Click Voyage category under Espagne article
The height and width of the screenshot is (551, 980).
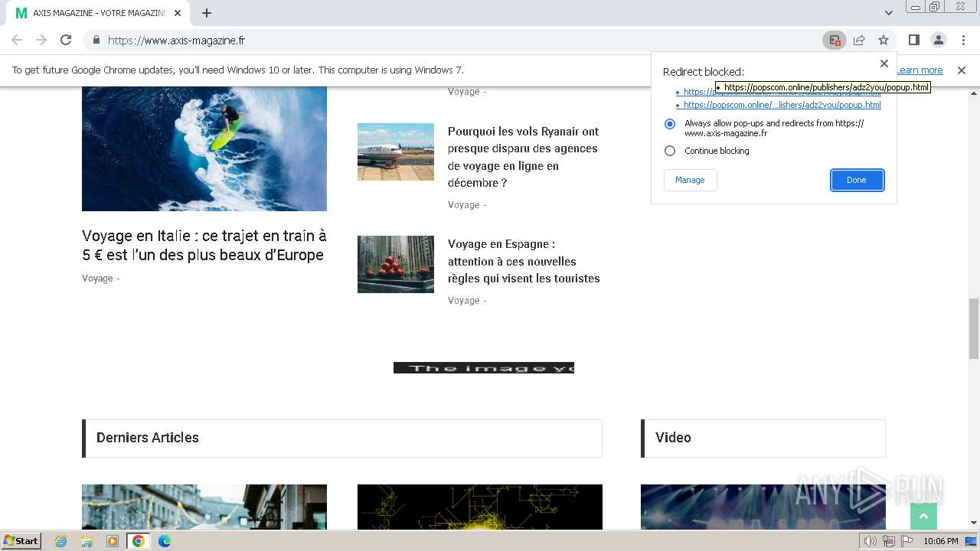click(x=463, y=301)
